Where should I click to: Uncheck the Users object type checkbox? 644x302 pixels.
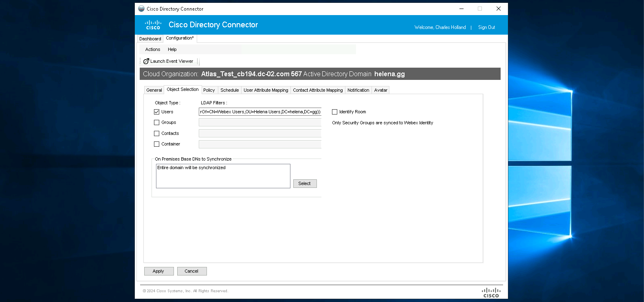coord(157,112)
